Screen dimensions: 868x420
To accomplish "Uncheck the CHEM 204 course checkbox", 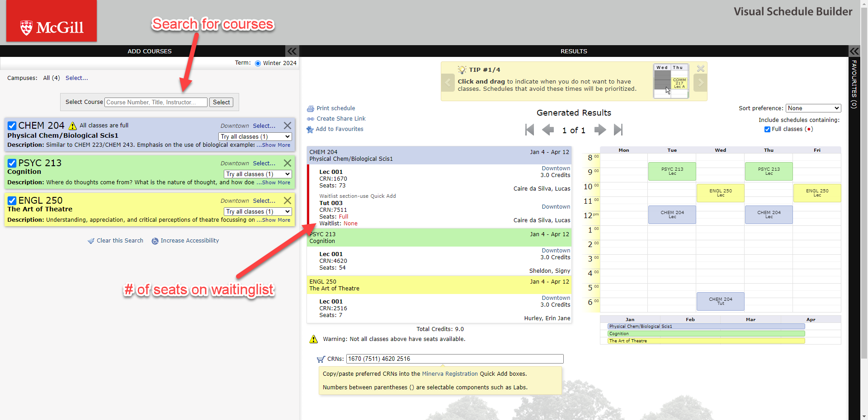I will [12, 126].
